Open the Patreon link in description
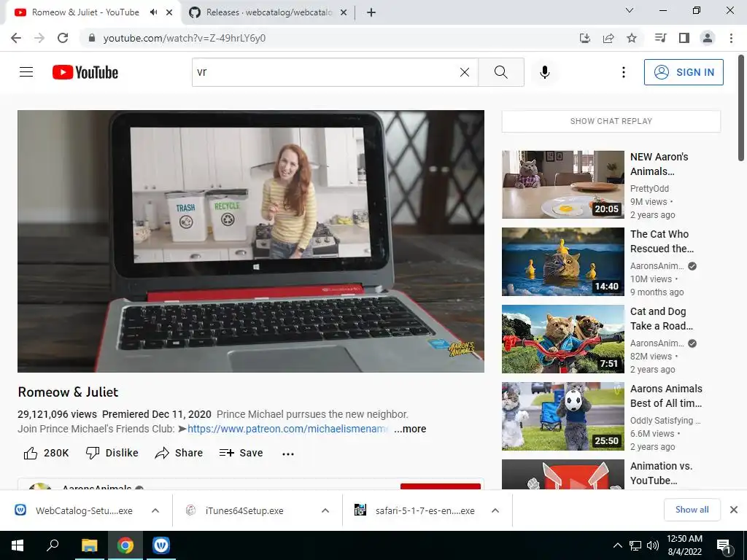This screenshot has height=560, width=747. (287, 429)
